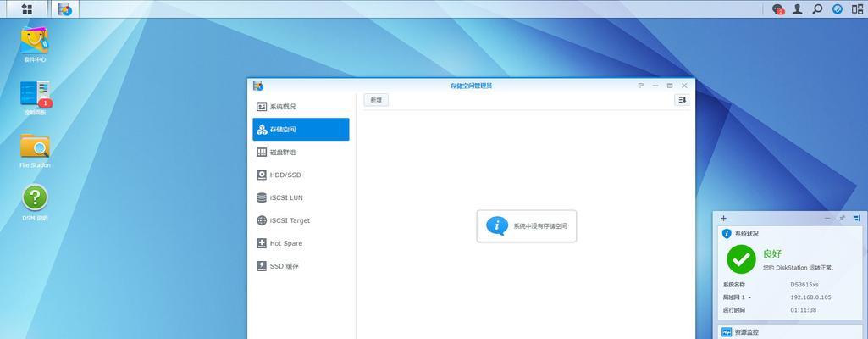Open the notifications chat bubble icon
868x339 pixels.
(778, 9)
